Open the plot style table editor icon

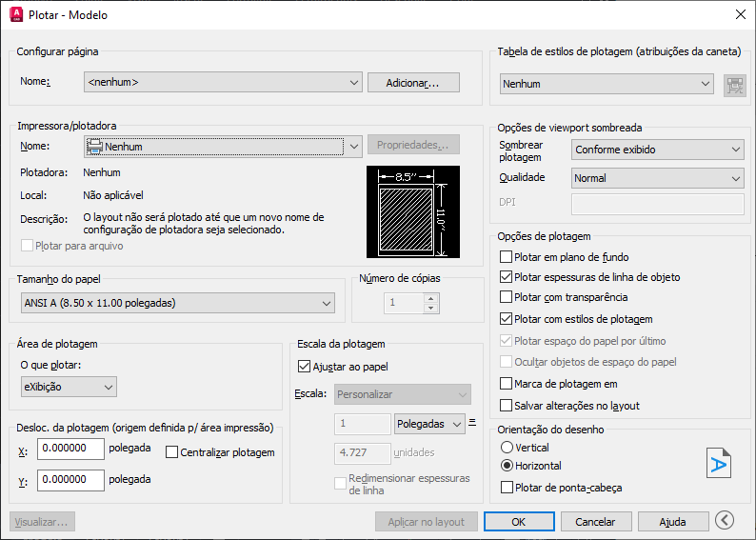pos(734,86)
